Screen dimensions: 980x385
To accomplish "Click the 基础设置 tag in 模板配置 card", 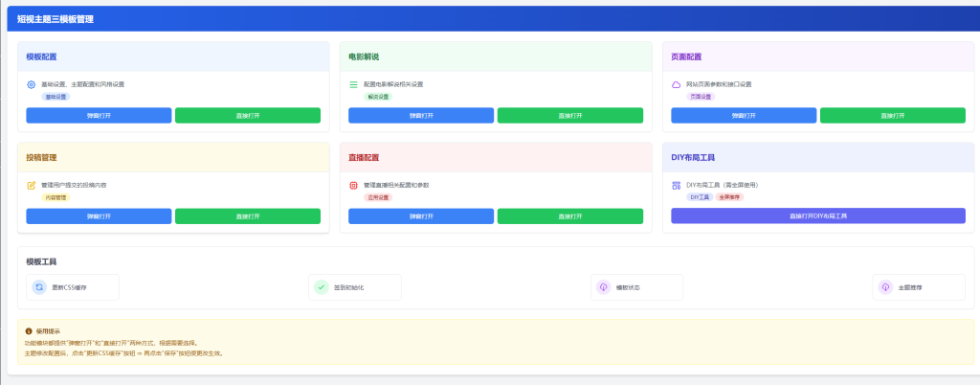I will tap(56, 97).
